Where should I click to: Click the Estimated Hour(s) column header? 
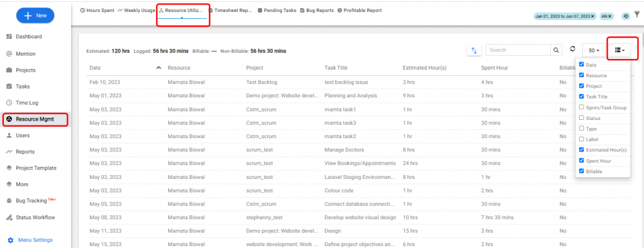point(425,68)
